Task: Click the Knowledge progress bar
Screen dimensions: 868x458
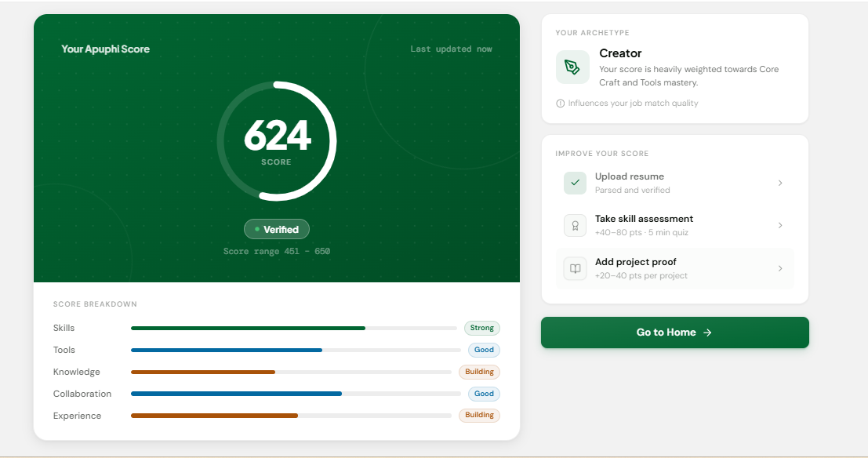Action: [291, 373]
